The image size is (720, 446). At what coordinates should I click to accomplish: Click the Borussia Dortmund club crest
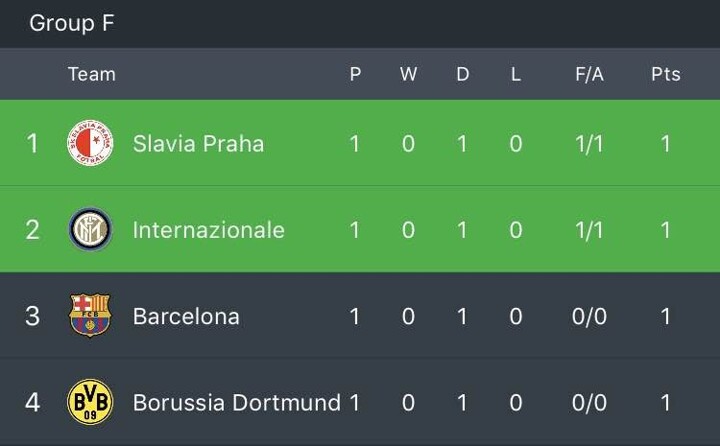(90, 403)
